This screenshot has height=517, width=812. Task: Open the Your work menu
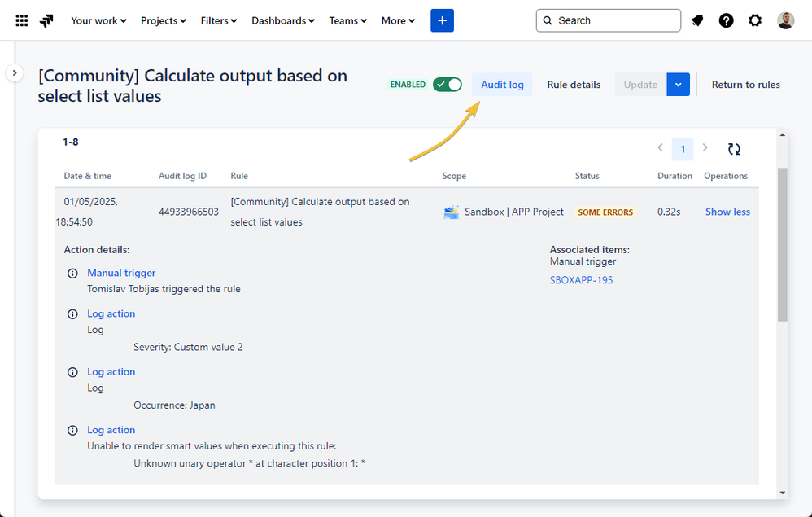click(98, 20)
